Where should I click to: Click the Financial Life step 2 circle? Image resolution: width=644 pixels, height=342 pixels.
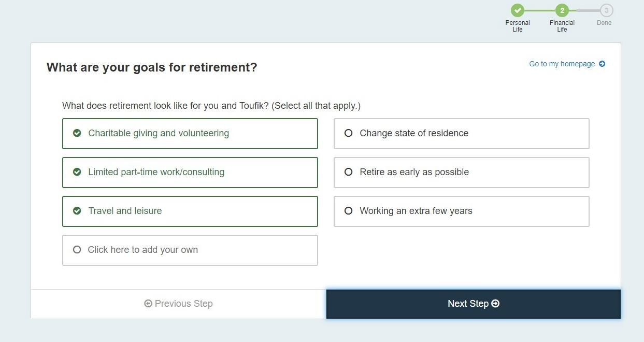[562, 10]
